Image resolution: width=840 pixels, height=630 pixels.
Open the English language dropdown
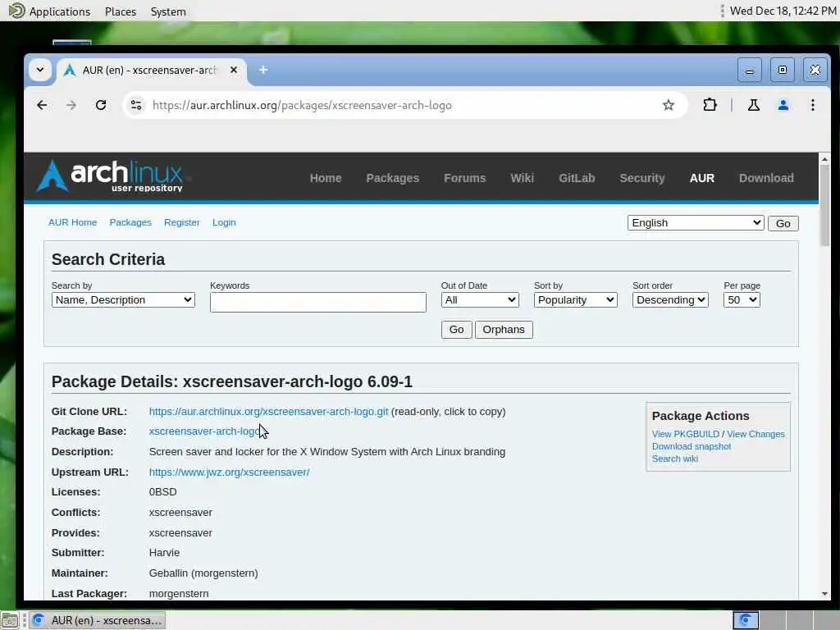(x=696, y=223)
